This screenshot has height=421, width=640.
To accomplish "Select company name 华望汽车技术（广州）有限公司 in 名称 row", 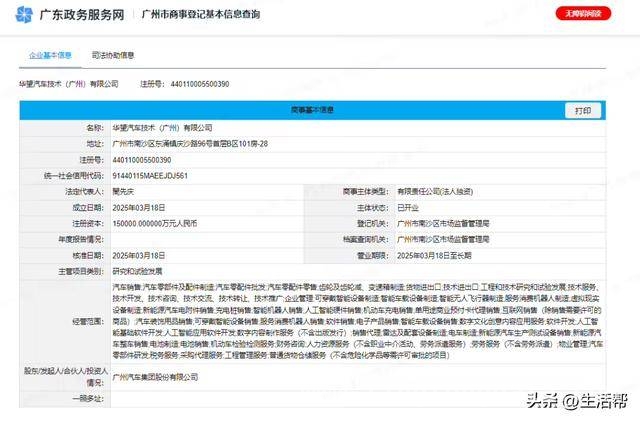I will (x=162, y=128).
